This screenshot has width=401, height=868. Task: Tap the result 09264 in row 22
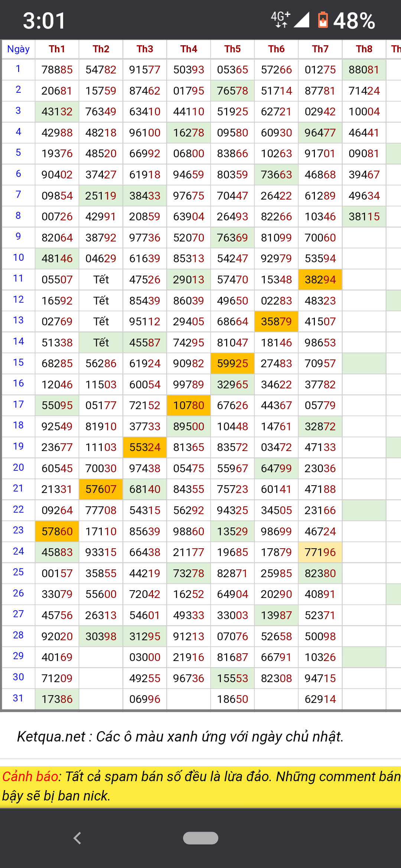pos(57,510)
